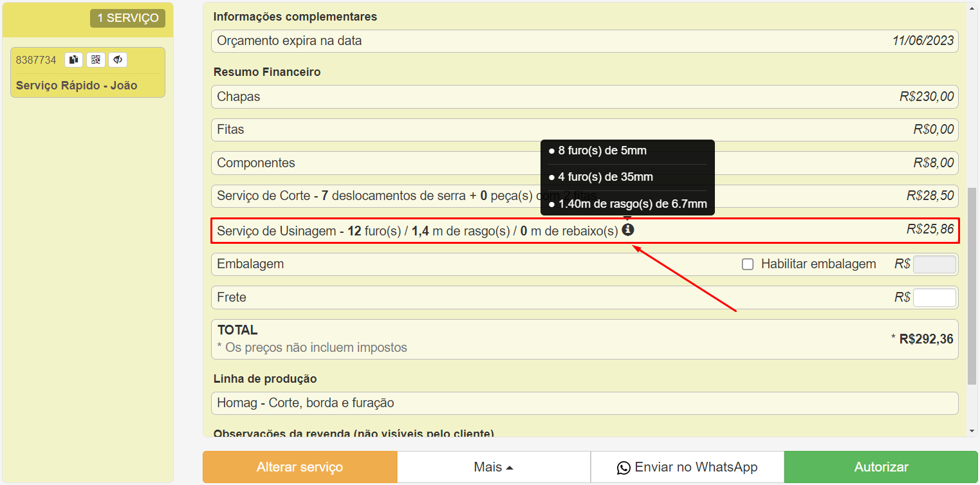This screenshot has width=980, height=485.
Task: Click the Serviço de Usinagem value R$25,86
Action: pos(930,229)
